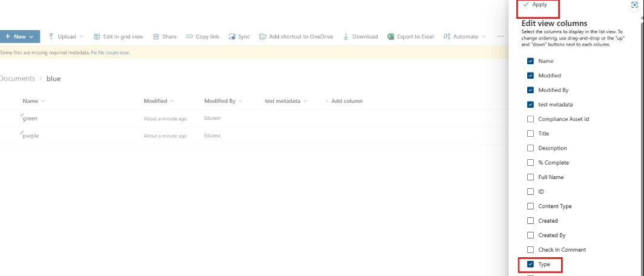Image resolution: width=644 pixels, height=276 pixels.
Task: Click the Automate flow icon
Action: [x=447, y=36]
